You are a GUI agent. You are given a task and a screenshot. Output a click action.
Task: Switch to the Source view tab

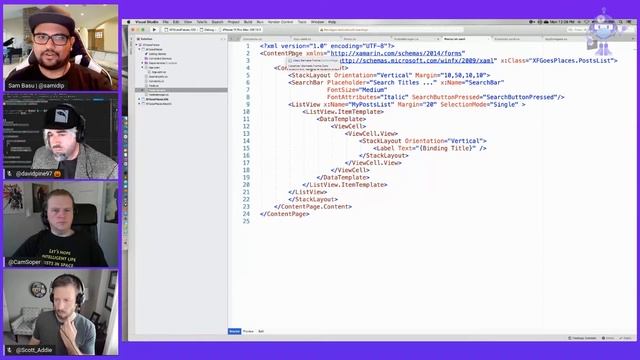(234, 331)
